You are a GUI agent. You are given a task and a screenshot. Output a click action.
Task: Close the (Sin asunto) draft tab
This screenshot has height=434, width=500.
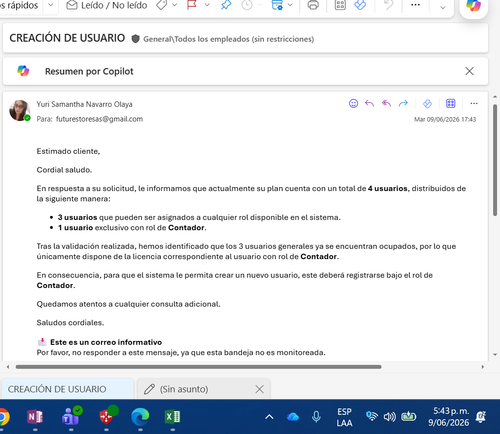click(x=259, y=389)
